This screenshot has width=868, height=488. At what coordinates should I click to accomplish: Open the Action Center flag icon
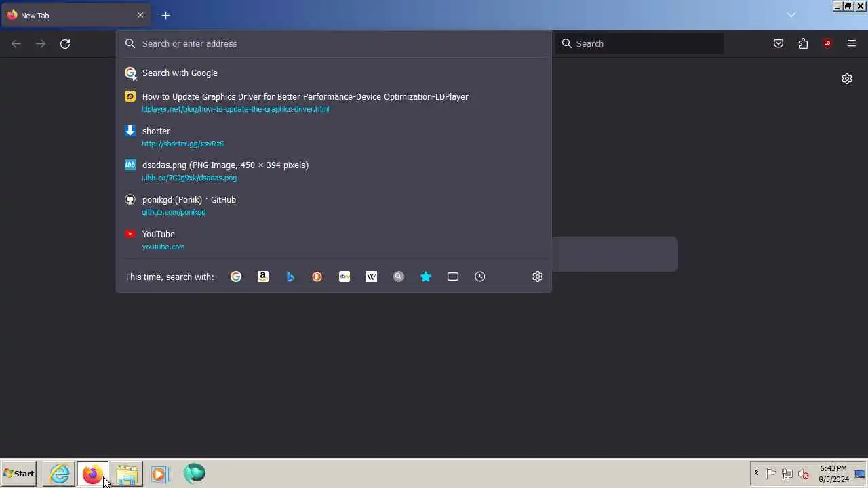[x=771, y=474]
